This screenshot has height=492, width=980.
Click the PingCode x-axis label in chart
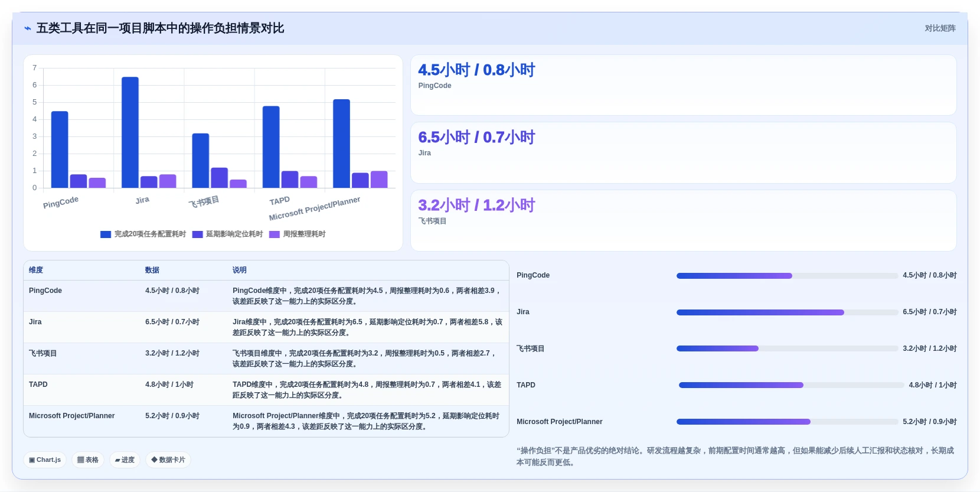pyautogui.click(x=61, y=202)
